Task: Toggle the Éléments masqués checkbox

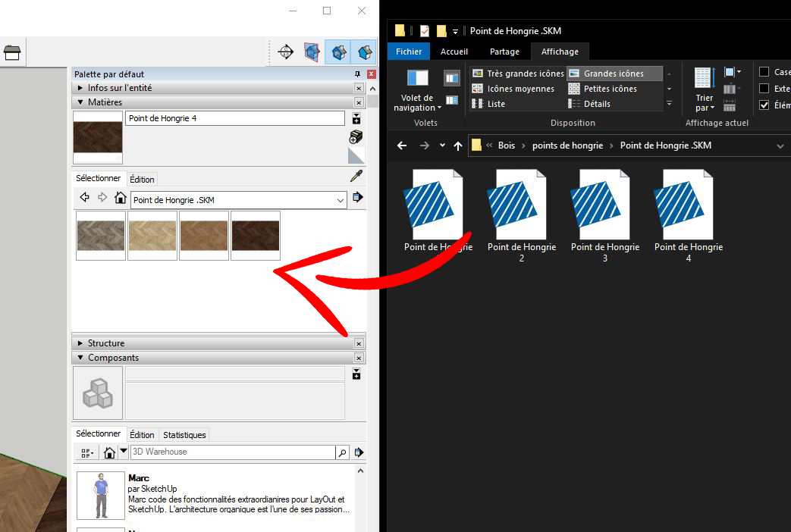Action: tap(764, 105)
